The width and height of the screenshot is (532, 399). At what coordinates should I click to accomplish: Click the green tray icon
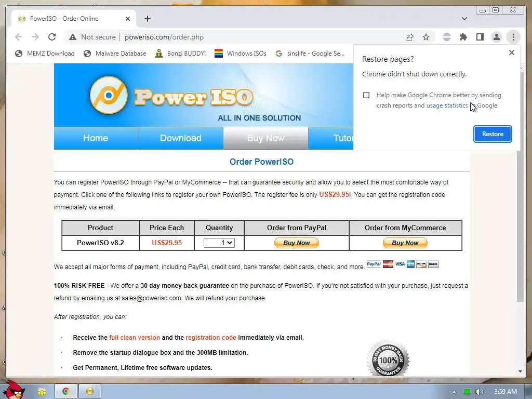point(467,392)
